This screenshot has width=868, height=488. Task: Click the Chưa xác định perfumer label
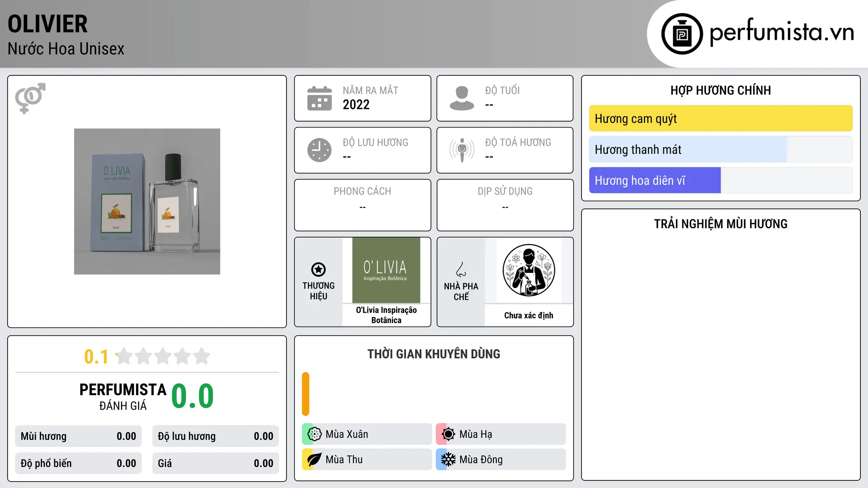(529, 315)
